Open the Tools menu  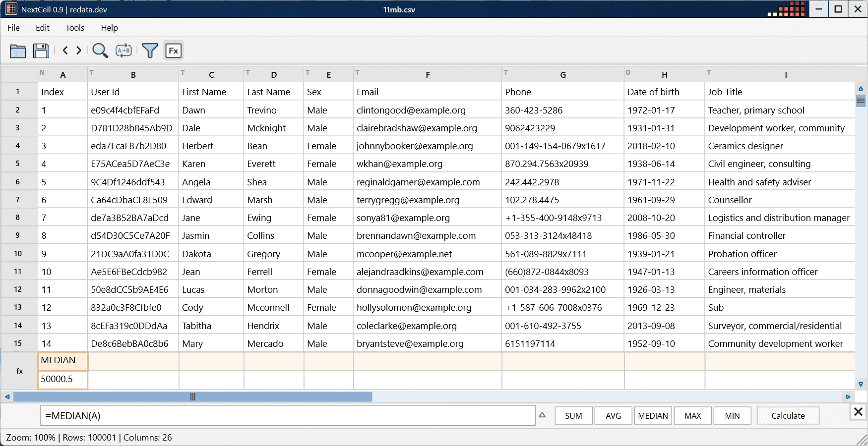(74, 28)
